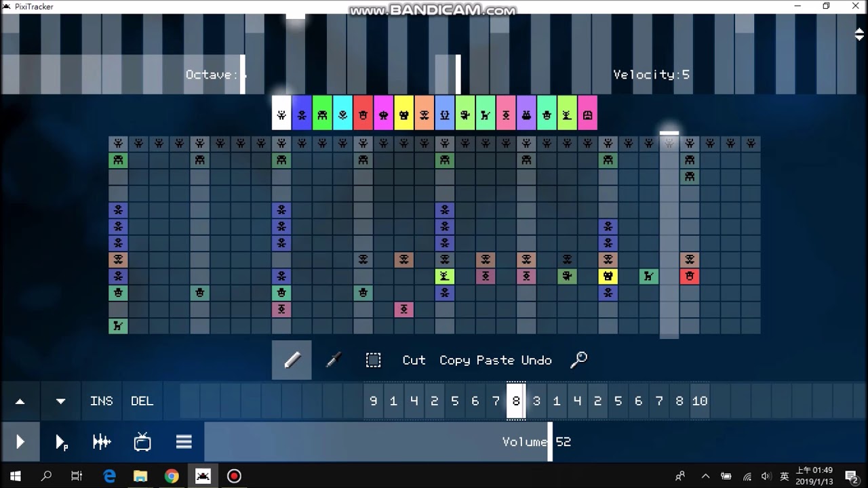Open the notification center icon
Viewport: 868px width, 488px height.
(852, 476)
